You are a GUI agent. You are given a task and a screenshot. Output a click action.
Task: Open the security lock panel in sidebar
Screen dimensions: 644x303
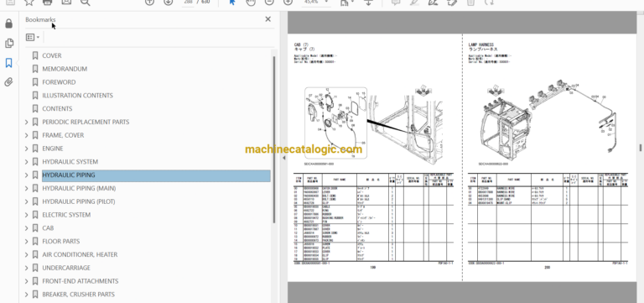pos(8,24)
